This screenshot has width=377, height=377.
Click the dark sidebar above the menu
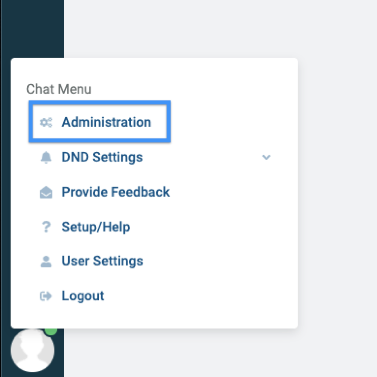pyautogui.click(x=32, y=29)
